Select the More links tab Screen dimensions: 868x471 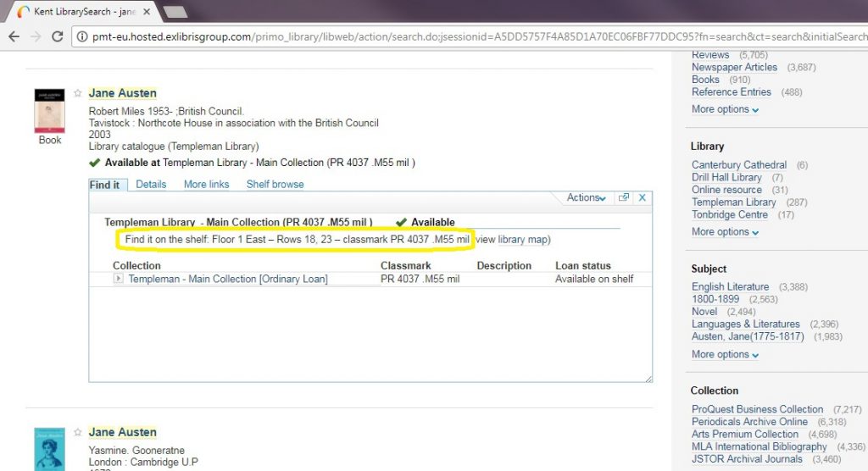tap(206, 184)
